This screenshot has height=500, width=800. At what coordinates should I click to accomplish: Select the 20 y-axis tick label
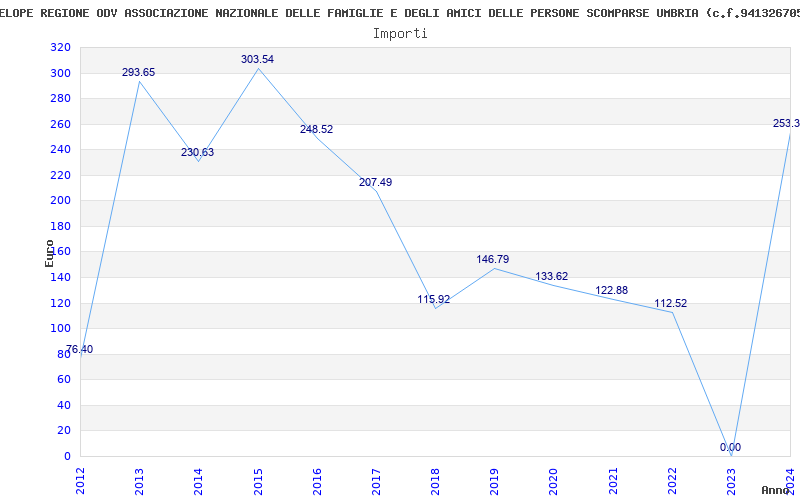pos(64,431)
